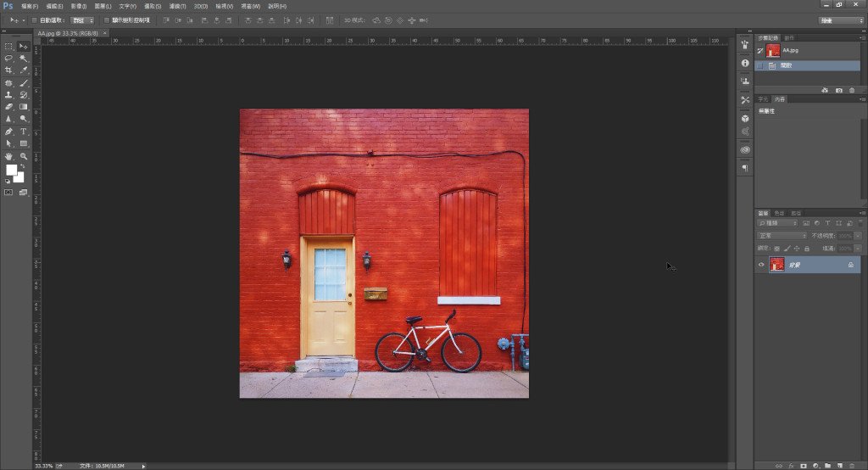868x470 pixels.
Task: Select the Eyedropper tool
Action: point(24,70)
